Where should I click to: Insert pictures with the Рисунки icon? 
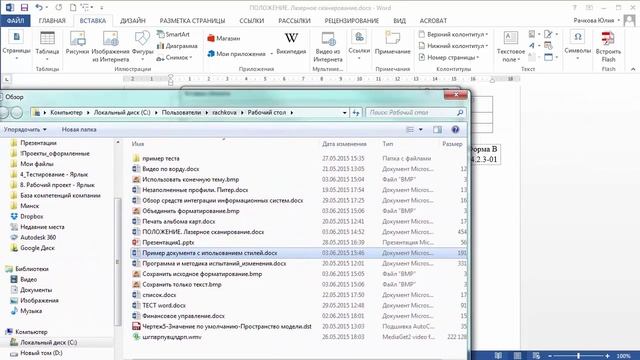click(77, 44)
